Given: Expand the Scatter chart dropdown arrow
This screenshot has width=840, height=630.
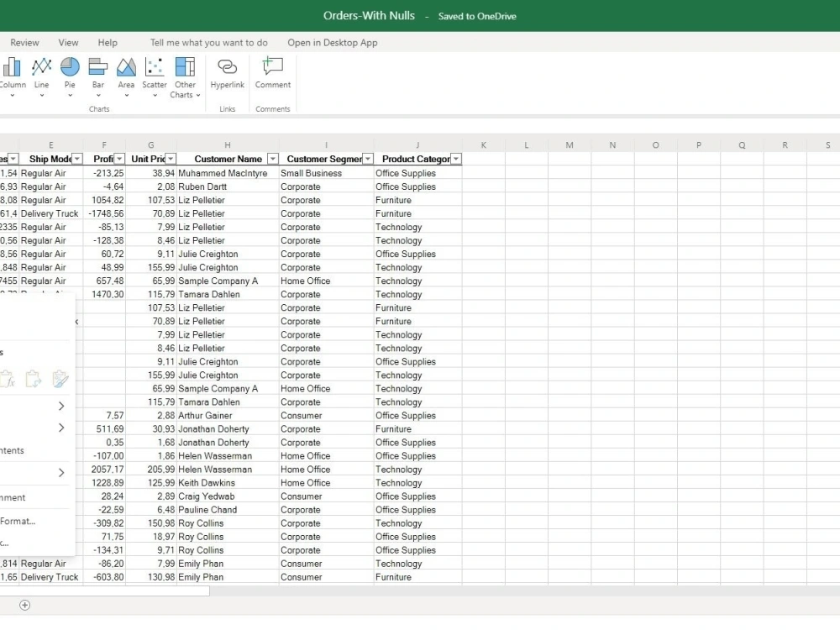Looking at the screenshot, I should tap(155, 96).
